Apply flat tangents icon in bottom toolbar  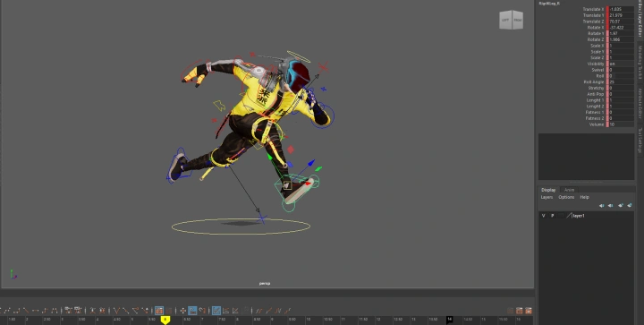click(35, 311)
